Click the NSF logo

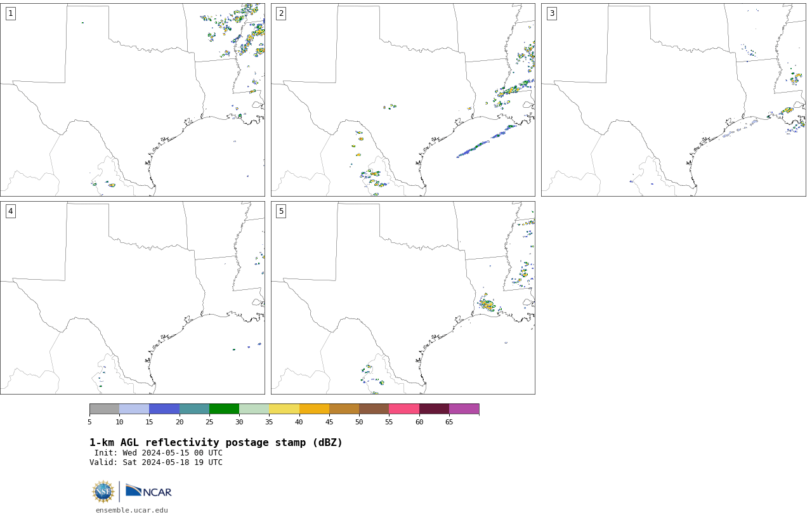click(x=103, y=492)
